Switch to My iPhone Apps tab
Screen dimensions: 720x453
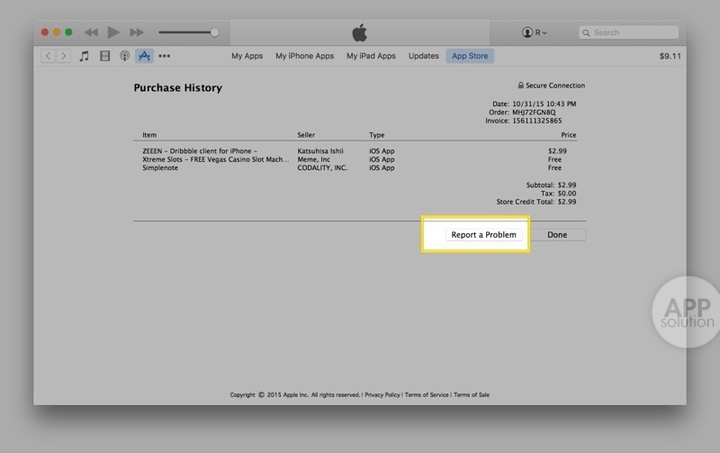(x=305, y=56)
